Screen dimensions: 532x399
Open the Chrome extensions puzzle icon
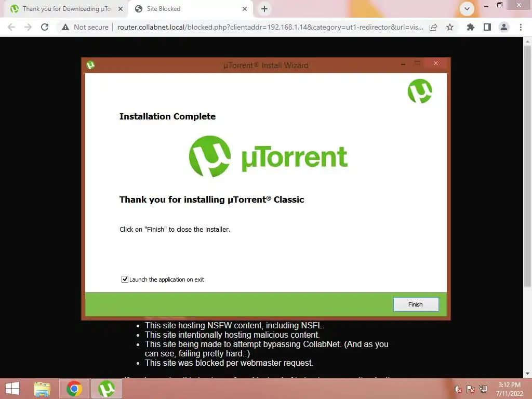point(470,27)
